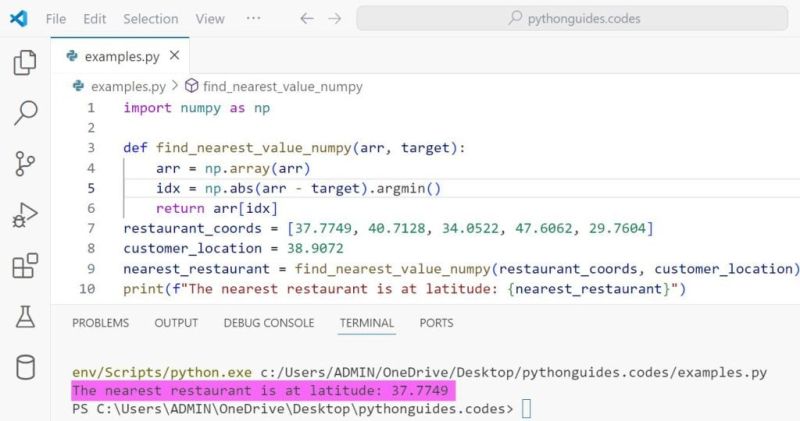Go forward using the right arrow
The height and width of the screenshot is (421, 800).
[335, 19]
